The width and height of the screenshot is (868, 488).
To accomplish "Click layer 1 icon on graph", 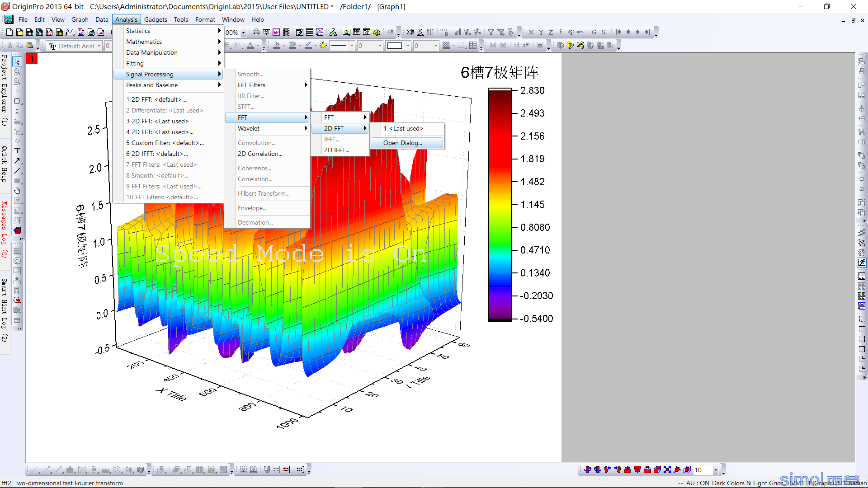I will [32, 59].
